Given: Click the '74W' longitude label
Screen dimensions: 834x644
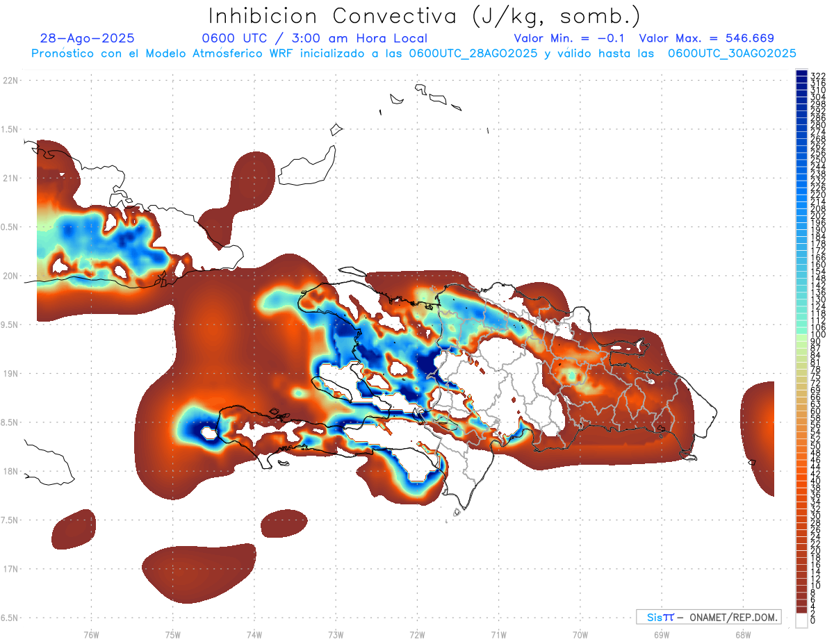Looking at the screenshot, I should coord(254,634).
